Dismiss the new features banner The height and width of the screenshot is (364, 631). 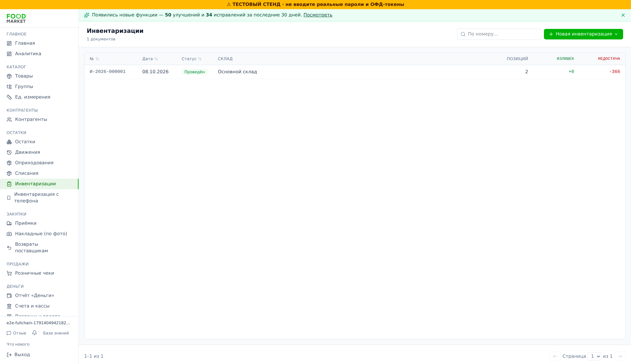(x=623, y=15)
